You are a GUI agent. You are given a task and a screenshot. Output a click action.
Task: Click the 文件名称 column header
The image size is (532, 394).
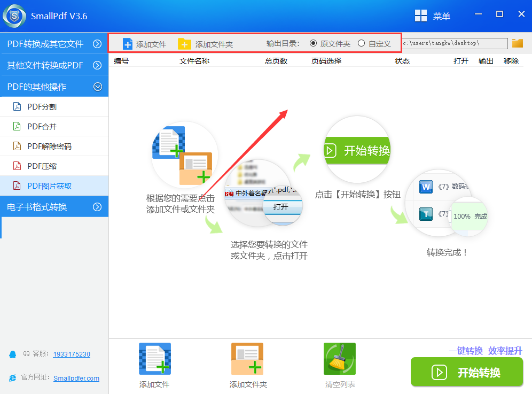click(x=194, y=61)
